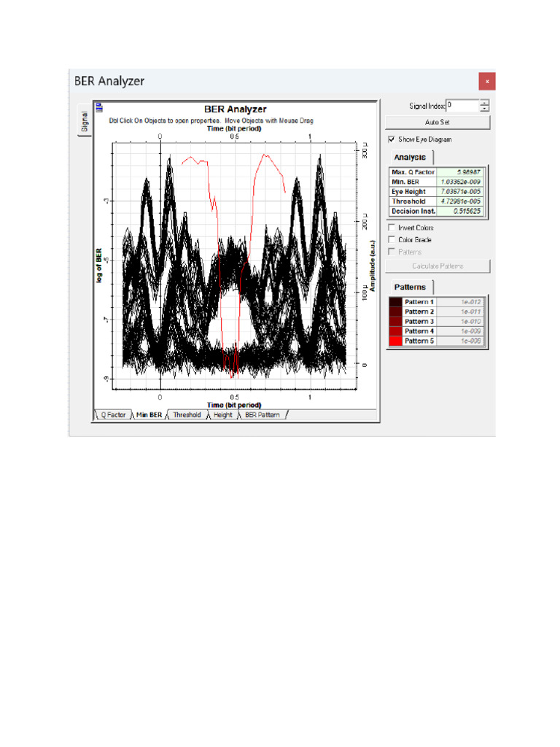
Task: Click the Pattern 1 value 1e-012
Action: 460,302
